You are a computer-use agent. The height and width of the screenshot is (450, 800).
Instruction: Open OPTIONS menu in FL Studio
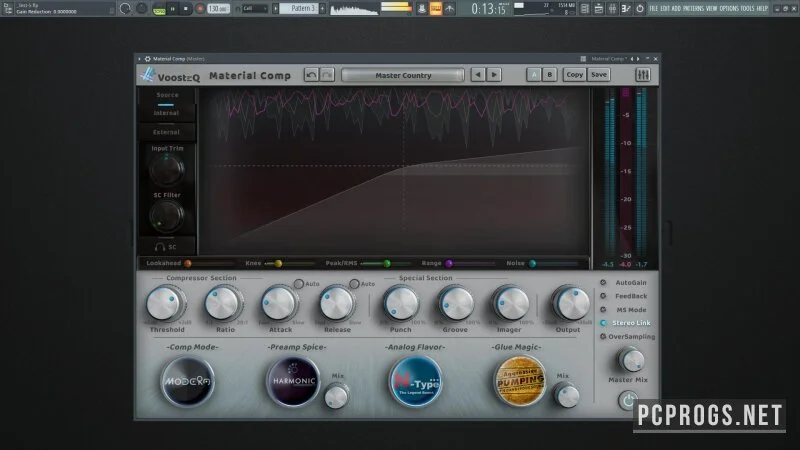pyautogui.click(x=729, y=9)
